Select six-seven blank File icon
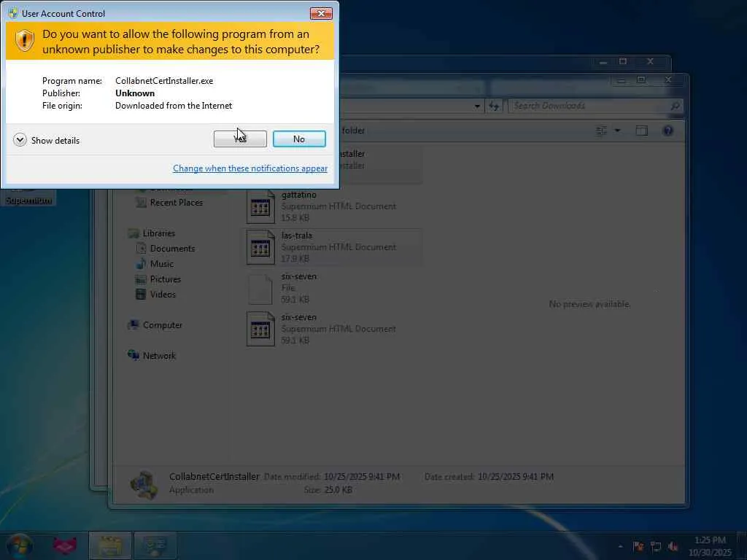Image resolution: width=747 pixels, height=560 pixels. click(260, 289)
